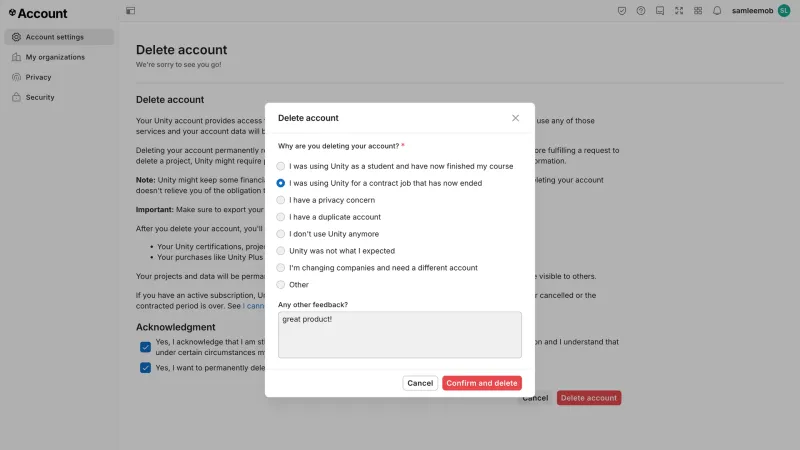Click the Security lock icon
This screenshot has height=450, width=800.
tap(16, 97)
